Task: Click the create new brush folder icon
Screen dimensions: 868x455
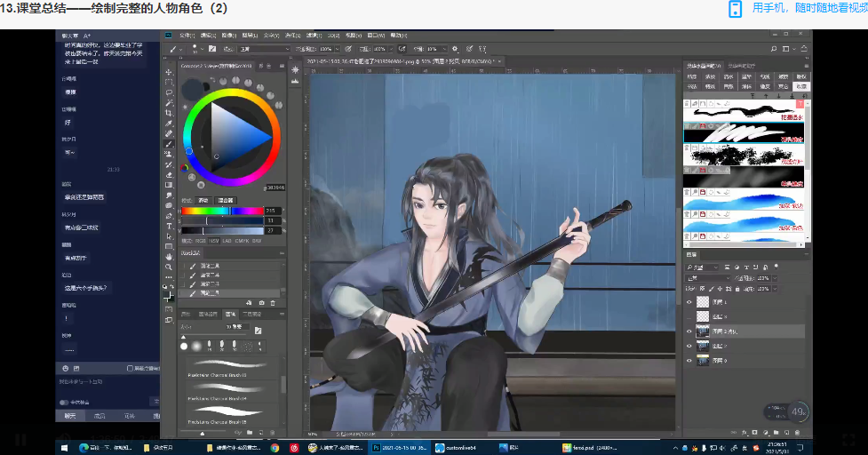Action: coord(251,432)
